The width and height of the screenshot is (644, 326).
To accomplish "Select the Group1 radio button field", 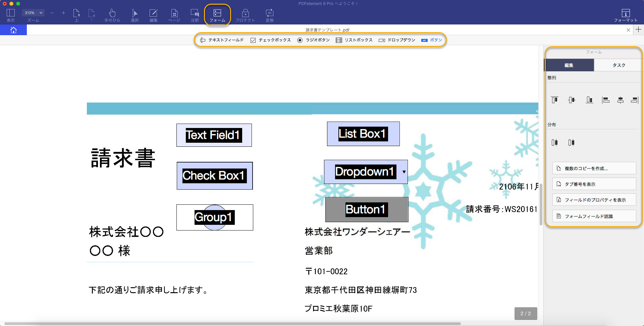I will pyautogui.click(x=215, y=217).
